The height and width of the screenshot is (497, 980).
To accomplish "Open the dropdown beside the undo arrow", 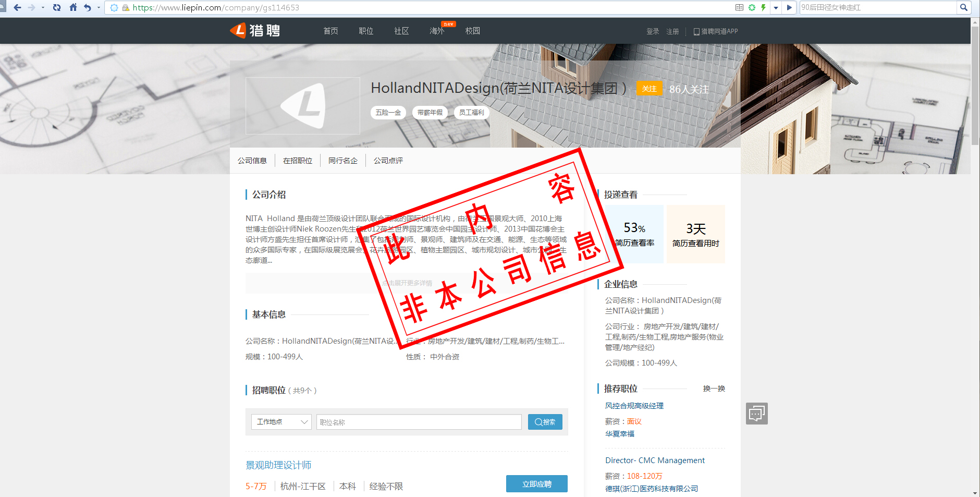I will pyautogui.click(x=99, y=7).
